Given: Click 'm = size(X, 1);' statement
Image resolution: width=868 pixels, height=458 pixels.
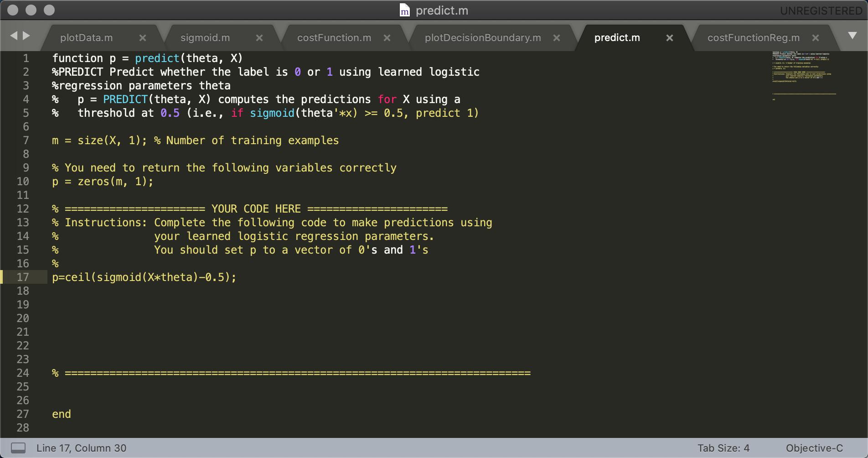Looking at the screenshot, I should click(99, 140).
